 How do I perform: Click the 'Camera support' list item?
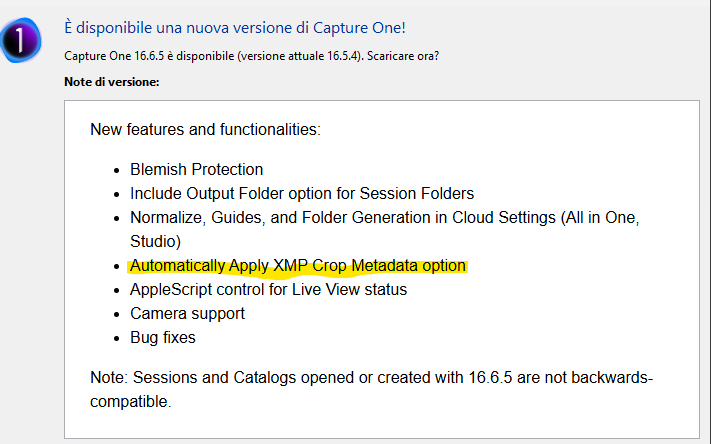pyautogui.click(x=187, y=314)
